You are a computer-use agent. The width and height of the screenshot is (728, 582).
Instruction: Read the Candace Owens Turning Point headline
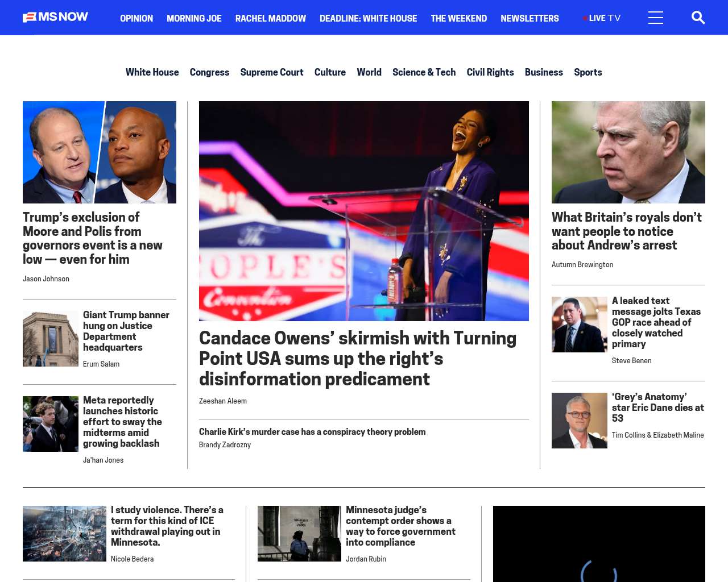coord(358,358)
